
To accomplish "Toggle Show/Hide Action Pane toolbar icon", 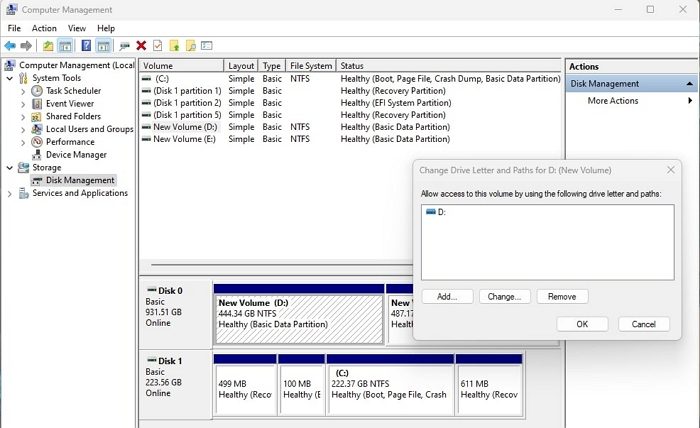I will (103, 46).
